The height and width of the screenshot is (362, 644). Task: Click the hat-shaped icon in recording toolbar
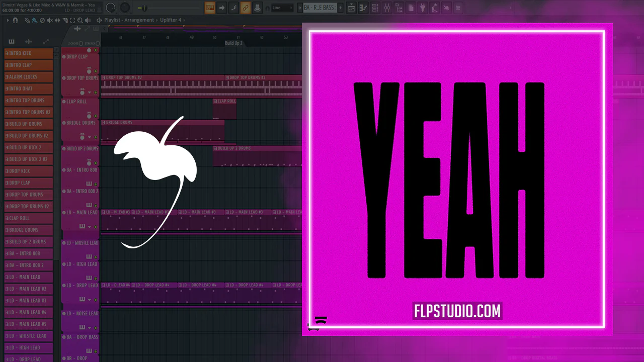pos(257,8)
